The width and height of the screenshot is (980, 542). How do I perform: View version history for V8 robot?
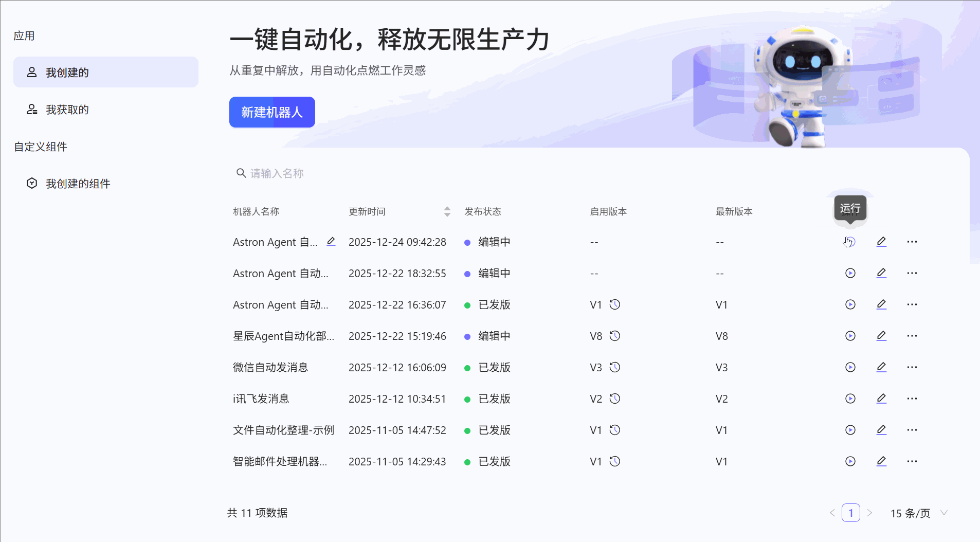tap(615, 336)
